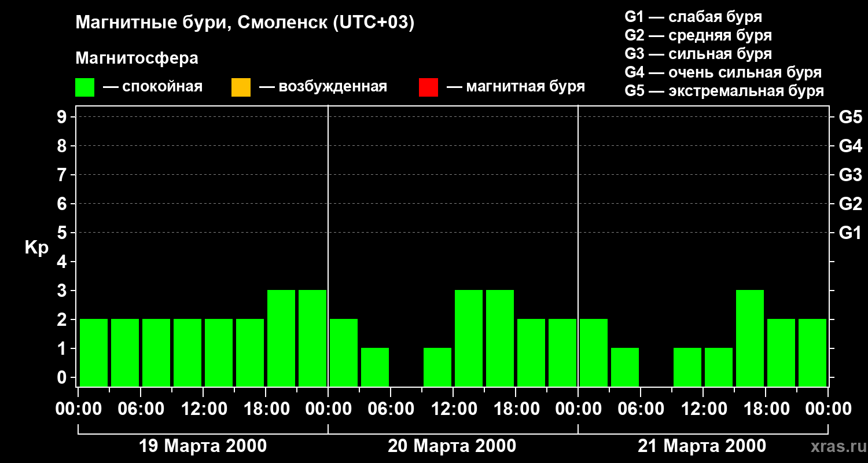Click the '06:00' time label for 20 March
Screen dimensions: 868x463
[x=391, y=409]
